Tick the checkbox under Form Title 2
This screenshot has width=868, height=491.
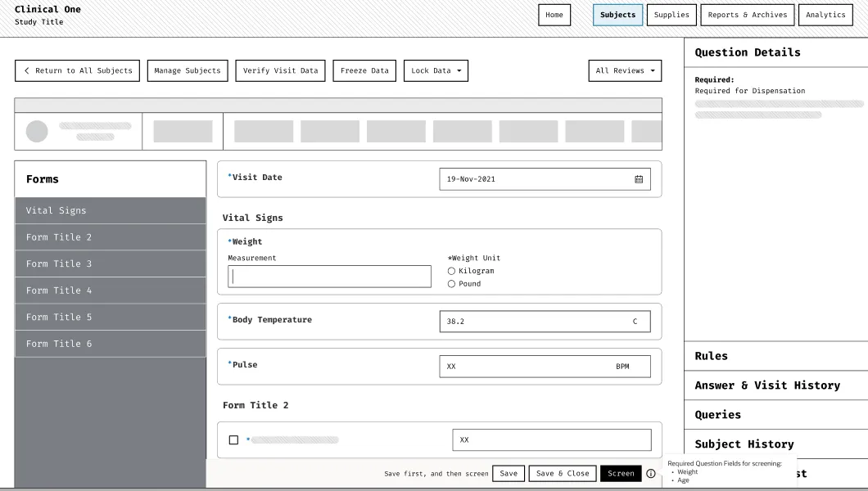(233, 440)
